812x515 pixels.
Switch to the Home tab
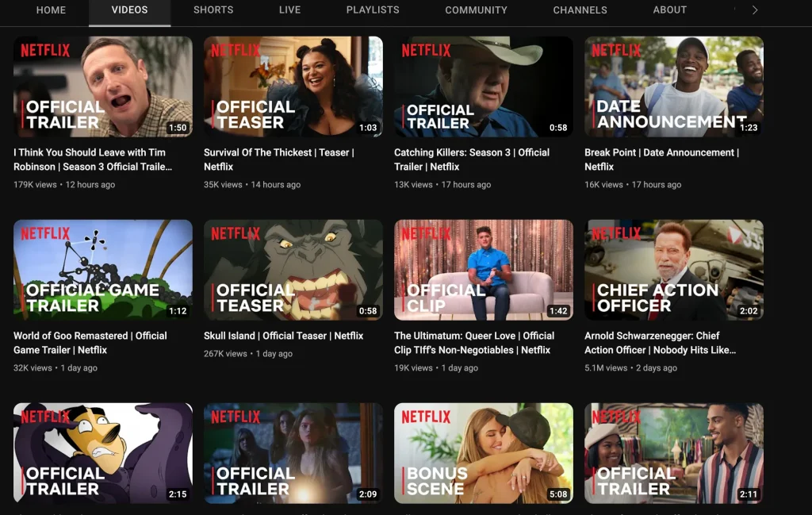click(51, 10)
